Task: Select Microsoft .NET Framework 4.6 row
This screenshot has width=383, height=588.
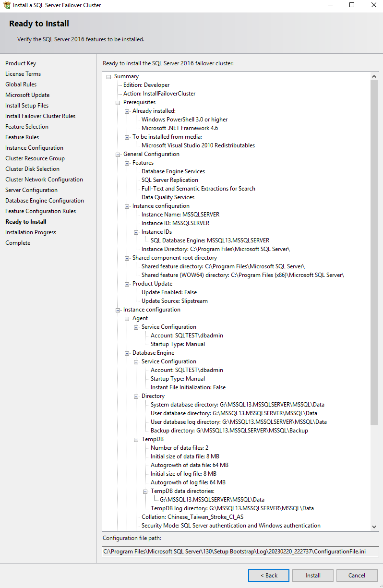Action: [180, 128]
